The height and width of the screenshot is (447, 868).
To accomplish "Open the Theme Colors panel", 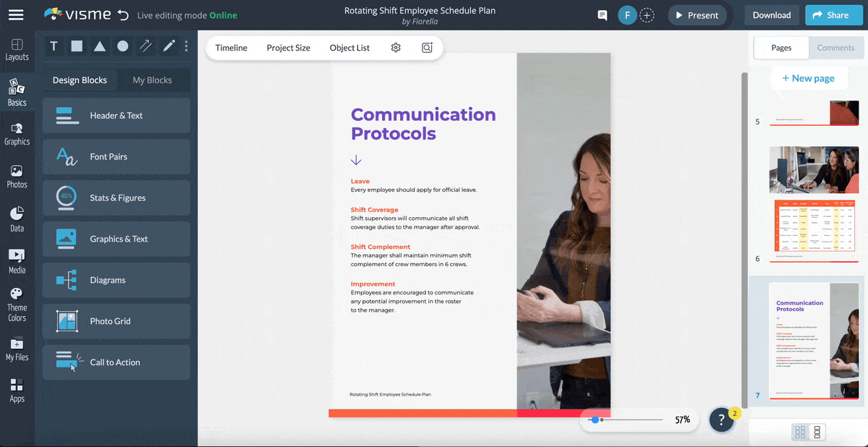I will [x=17, y=300].
